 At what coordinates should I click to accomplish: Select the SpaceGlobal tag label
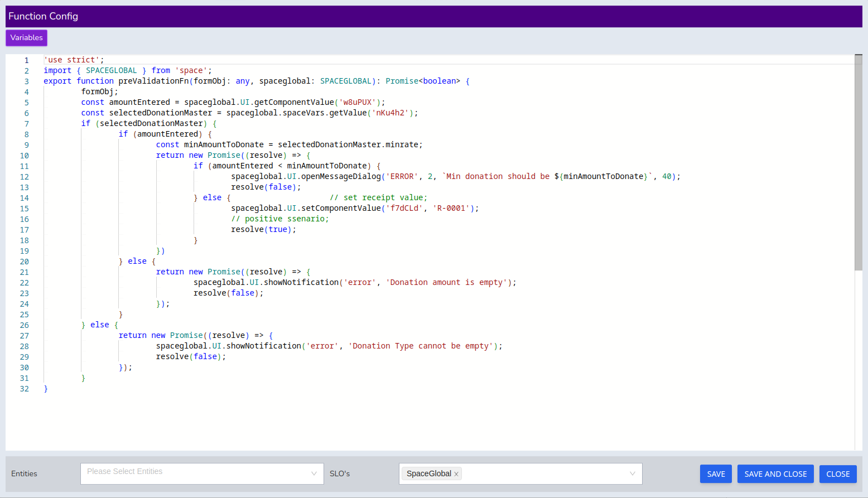point(428,474)
